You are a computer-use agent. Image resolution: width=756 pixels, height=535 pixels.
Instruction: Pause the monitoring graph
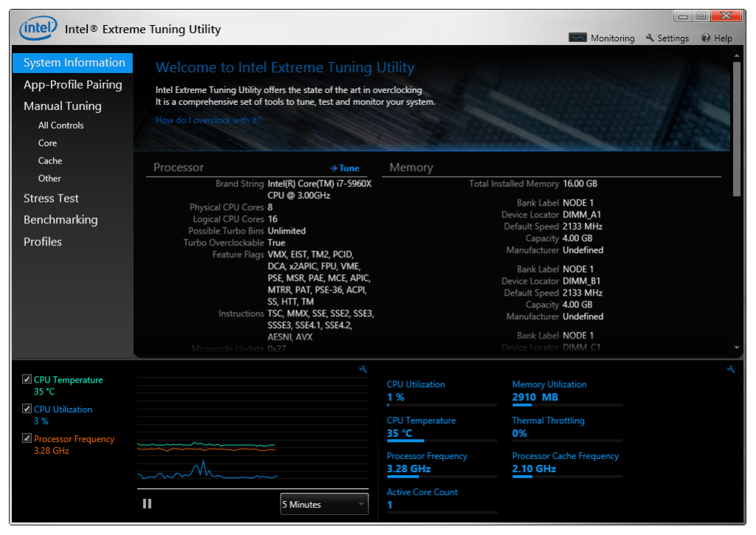147,503
